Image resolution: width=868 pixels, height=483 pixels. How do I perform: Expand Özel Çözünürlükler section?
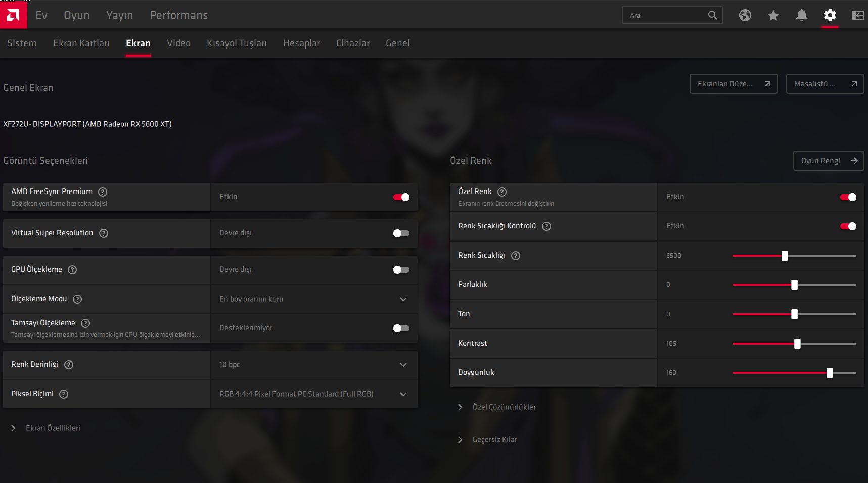pyautogui.click(x=497, y=407)
